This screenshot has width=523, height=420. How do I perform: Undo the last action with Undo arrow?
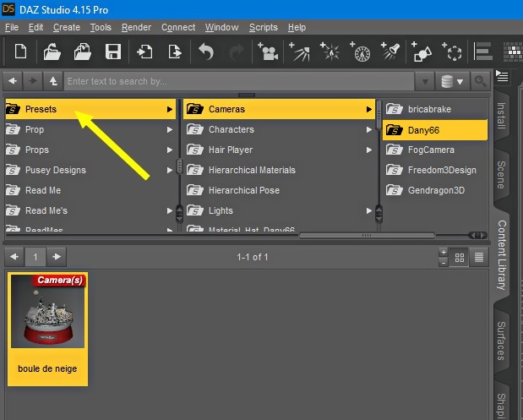coord(206,52)
